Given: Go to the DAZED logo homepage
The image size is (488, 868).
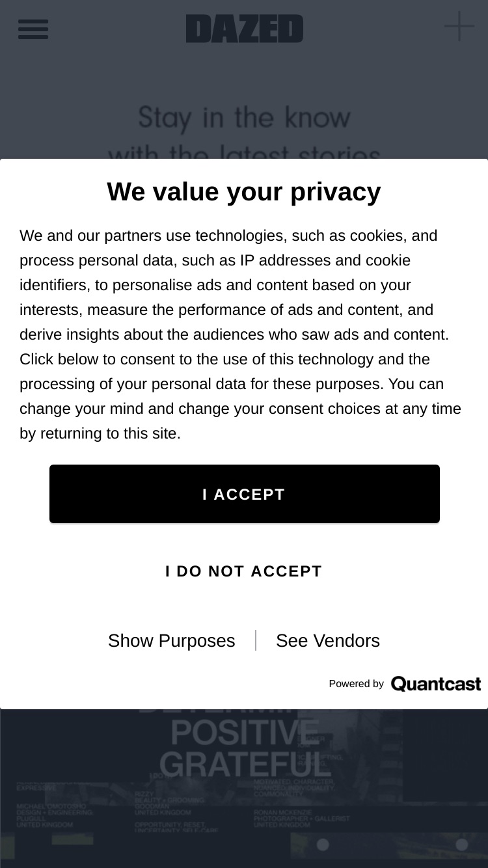Looking at the screenshot, I should 245,29.
